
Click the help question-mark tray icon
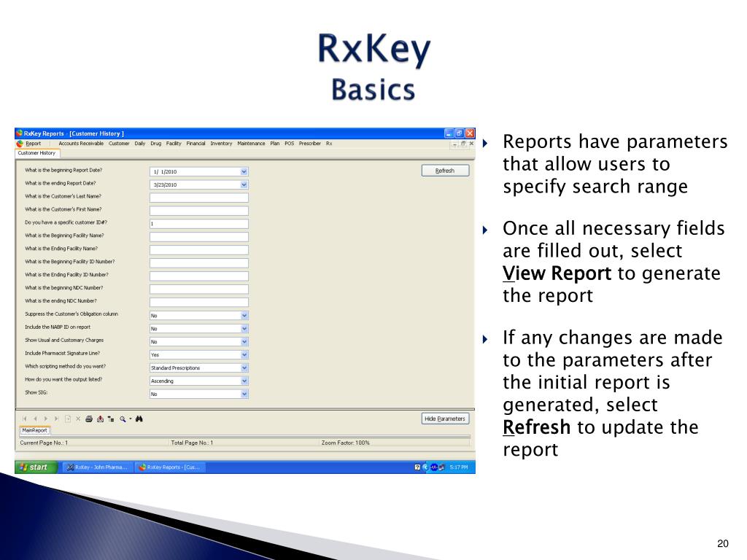[417, 467]
